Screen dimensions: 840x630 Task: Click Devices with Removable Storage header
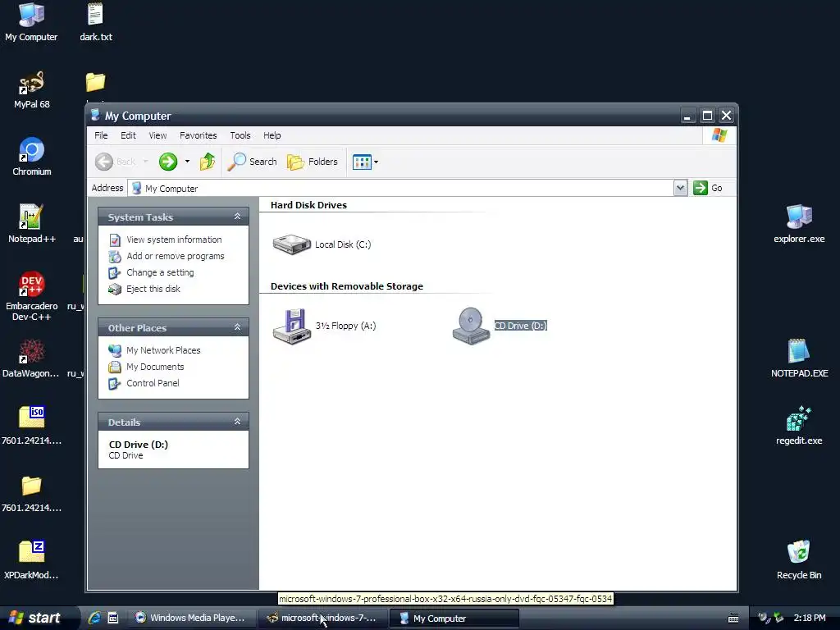click(347, 286)
